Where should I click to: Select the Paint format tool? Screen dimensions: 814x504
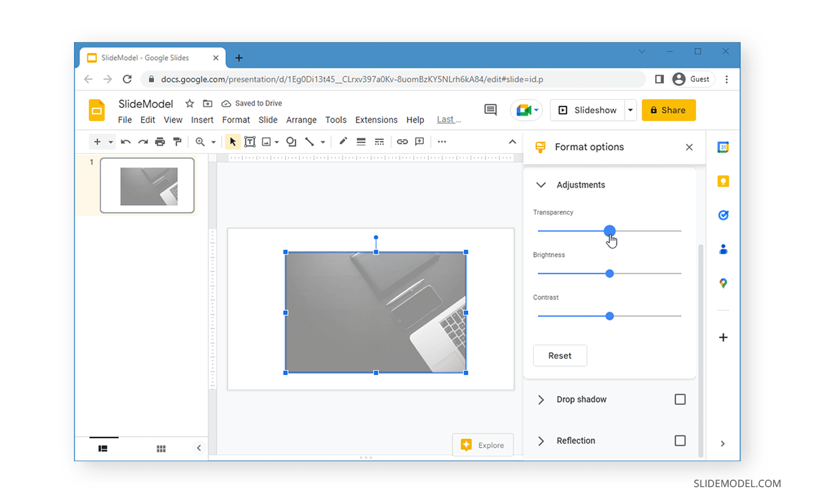[176, 141]
